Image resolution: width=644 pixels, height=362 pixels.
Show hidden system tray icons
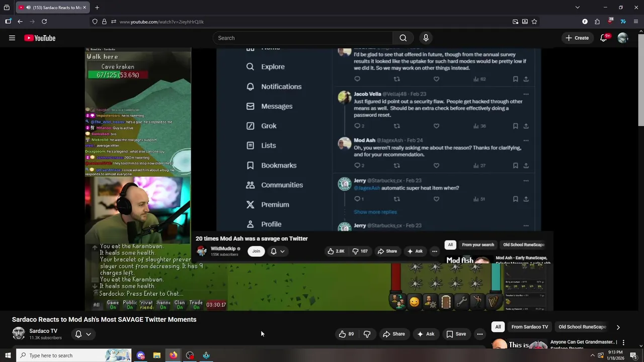pyautogui.click(x=592, y=355)
